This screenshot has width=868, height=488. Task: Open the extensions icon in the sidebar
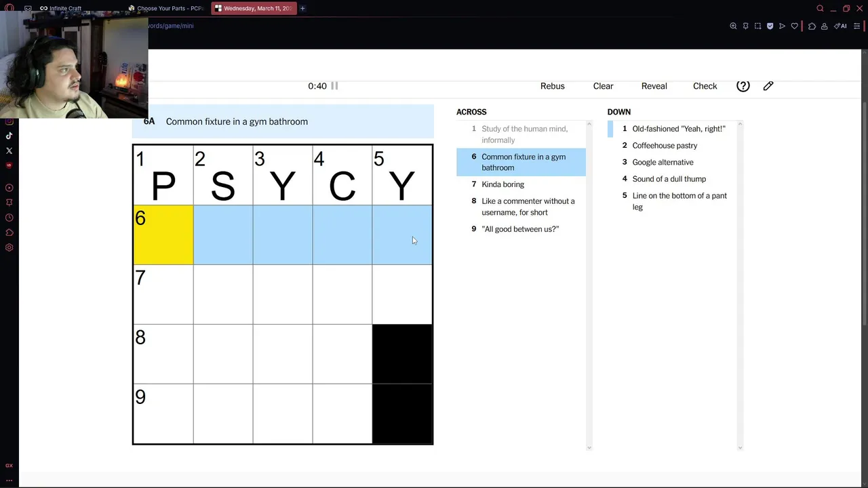click(9, 232)
